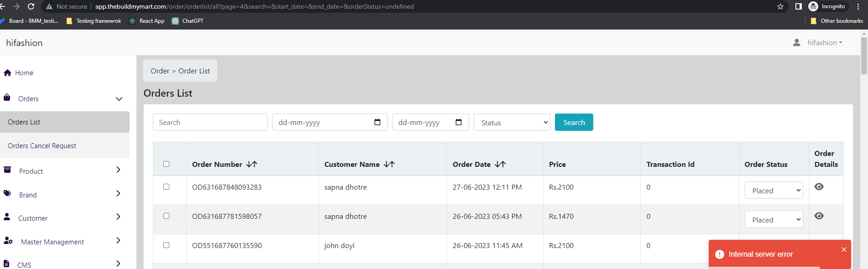Tick the select-all header checkbox
This screenshot has height=269, width=868.
(166, 164)
